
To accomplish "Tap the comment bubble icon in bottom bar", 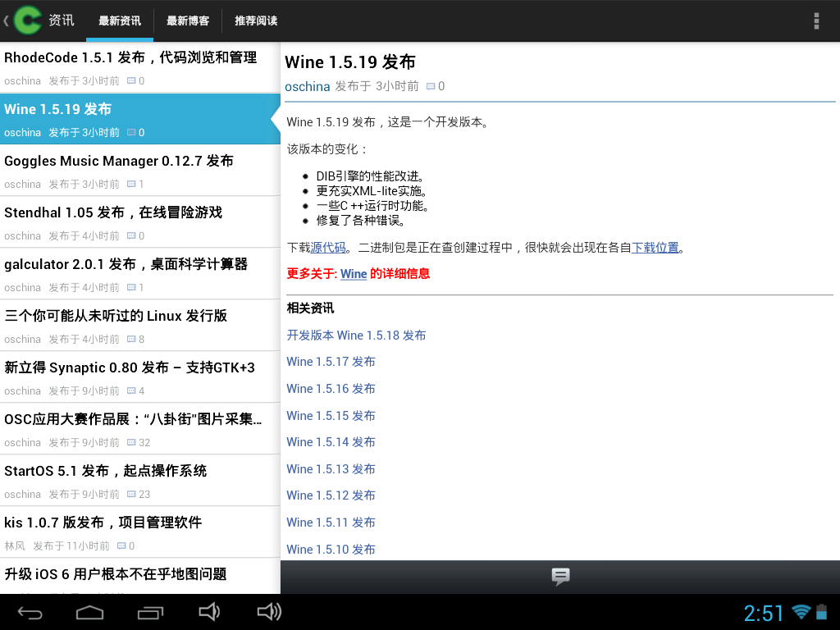I will (x=560, y=577).
